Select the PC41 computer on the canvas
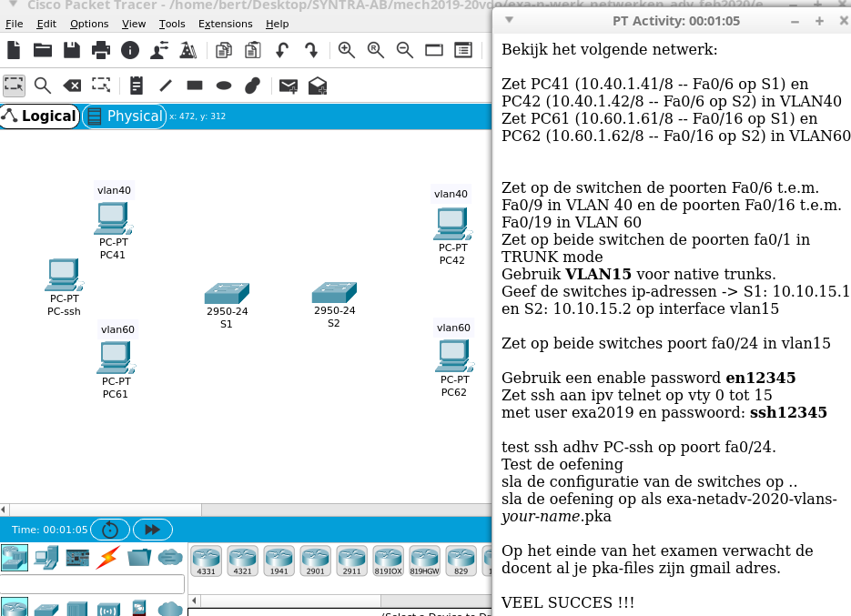This screenshot has width=851, height=616. tap(111, 218)
